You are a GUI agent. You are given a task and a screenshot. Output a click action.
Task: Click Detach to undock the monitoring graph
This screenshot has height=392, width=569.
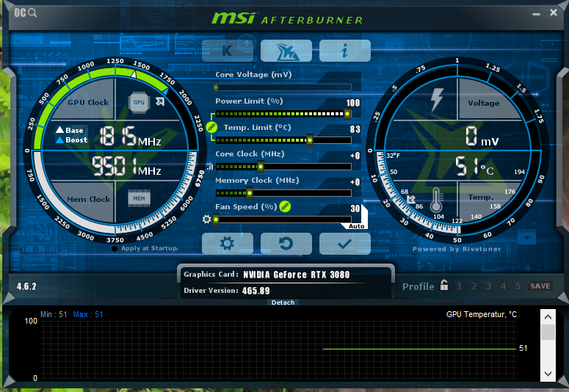[283, 302]
